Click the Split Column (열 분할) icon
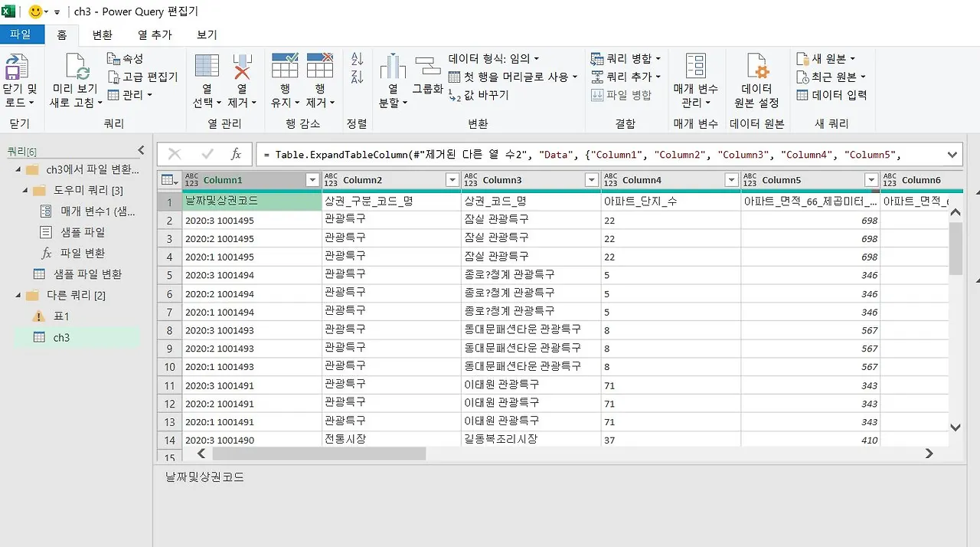980x547 pixels. (x=393, y=67)
